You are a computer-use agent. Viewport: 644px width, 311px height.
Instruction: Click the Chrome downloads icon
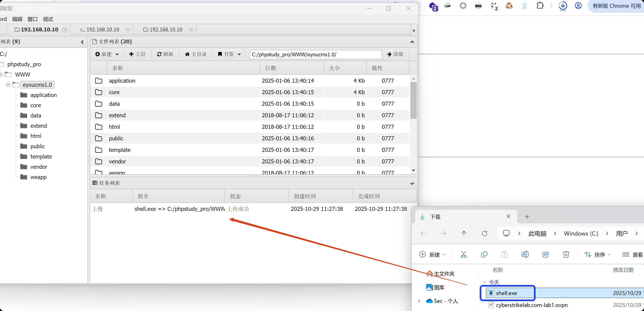click(562, 6)
